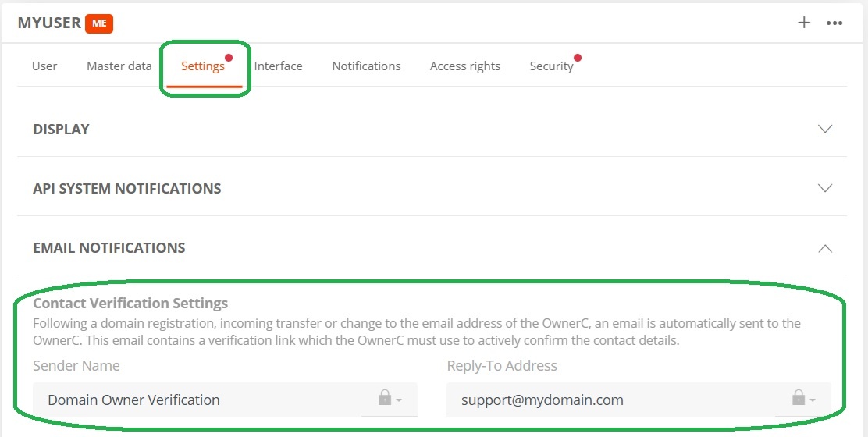The image size is (868, 437).
Task: Click the plus icon beside MYUSER header
Action: click(x=804, y=23)
